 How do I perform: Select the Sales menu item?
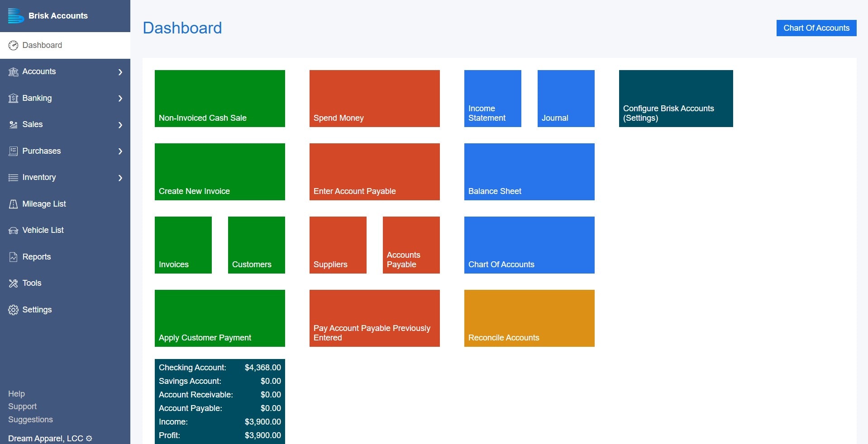tap(32, 124)
